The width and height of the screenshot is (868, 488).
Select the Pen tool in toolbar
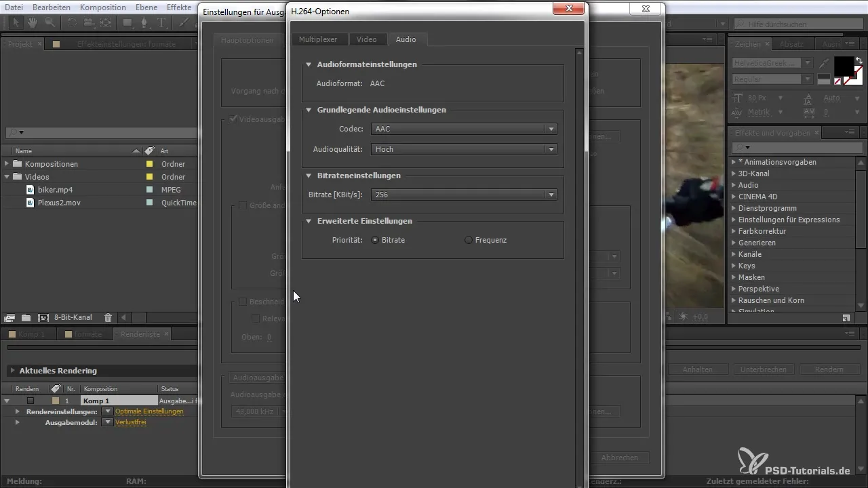[145, 22]
